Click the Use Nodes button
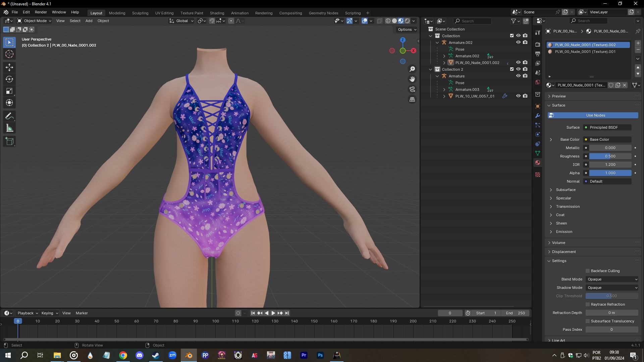Screen dimensions: 644x362 (593, 115)
